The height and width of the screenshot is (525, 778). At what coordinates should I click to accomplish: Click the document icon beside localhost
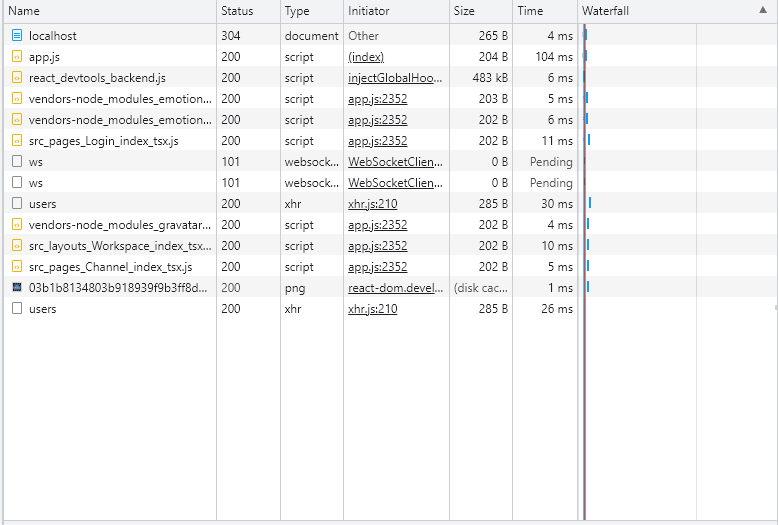click(17, 35)
